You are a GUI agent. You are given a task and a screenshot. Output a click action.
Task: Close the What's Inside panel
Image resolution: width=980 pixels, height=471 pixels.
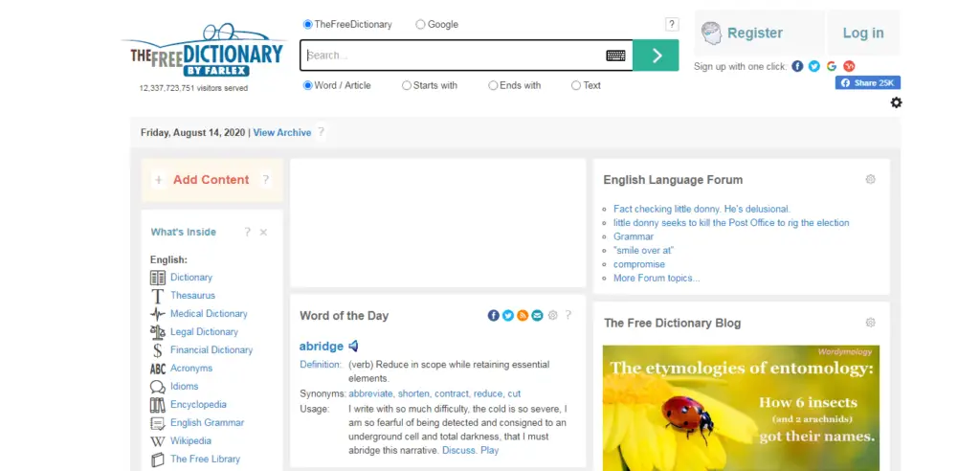click(263, 233)
